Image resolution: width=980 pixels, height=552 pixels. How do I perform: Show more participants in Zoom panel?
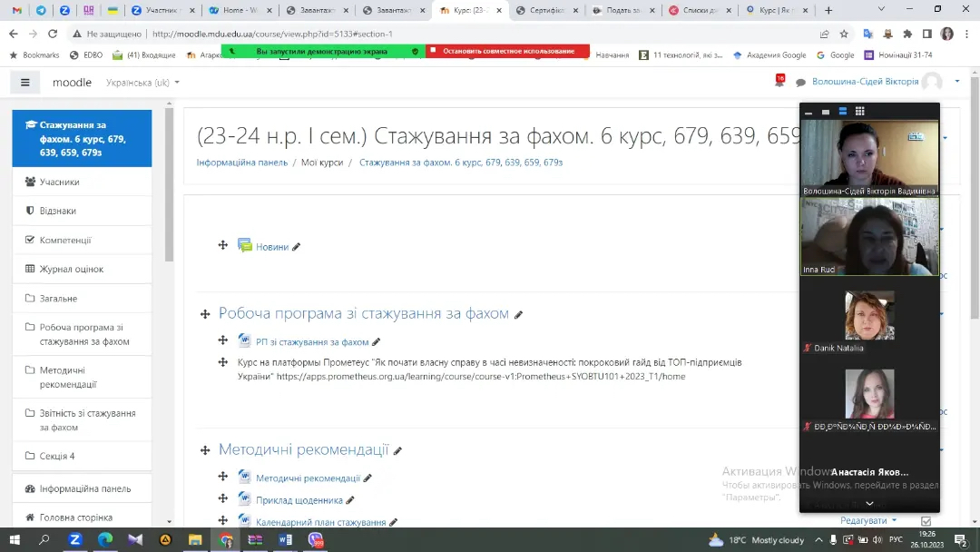point(869,503)
